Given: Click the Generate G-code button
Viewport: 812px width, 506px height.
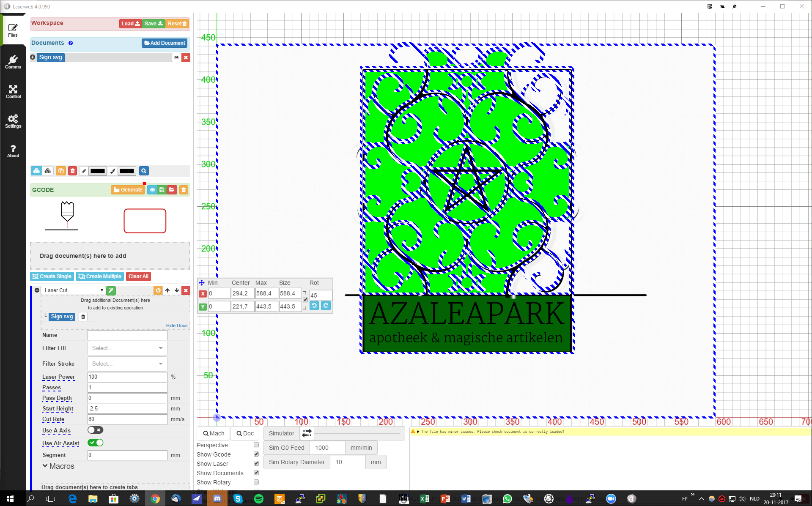Looking at the screenshot, I should (128, 190).
